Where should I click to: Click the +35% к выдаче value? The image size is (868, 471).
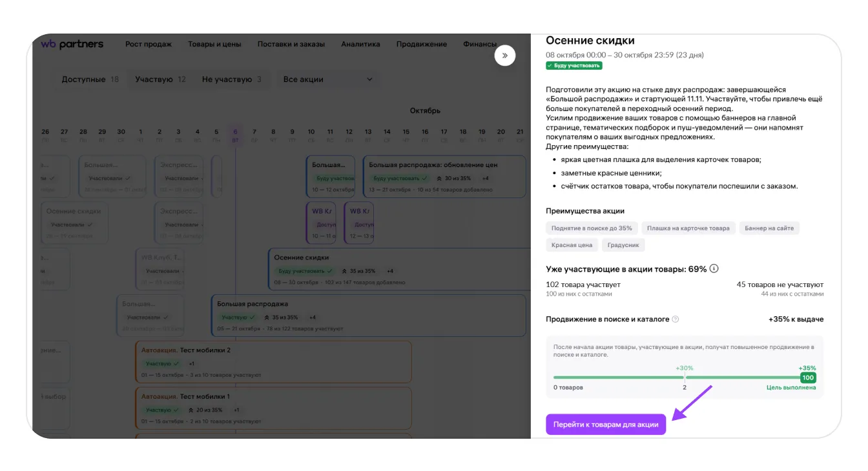(796, 319)
